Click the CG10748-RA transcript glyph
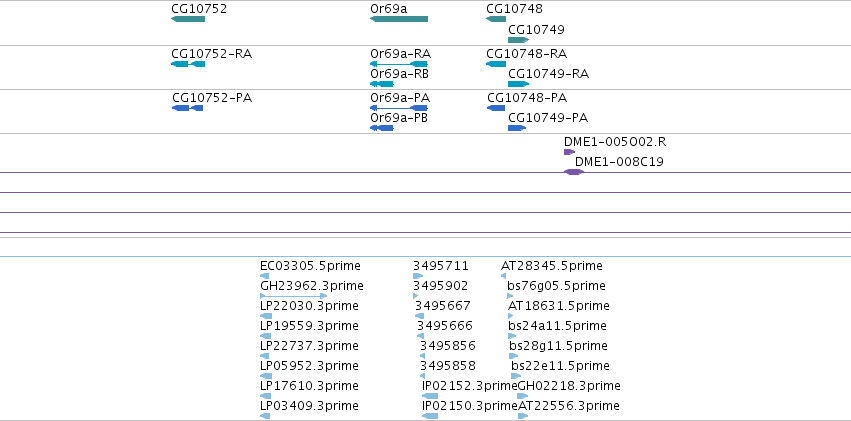 [496, 64]
